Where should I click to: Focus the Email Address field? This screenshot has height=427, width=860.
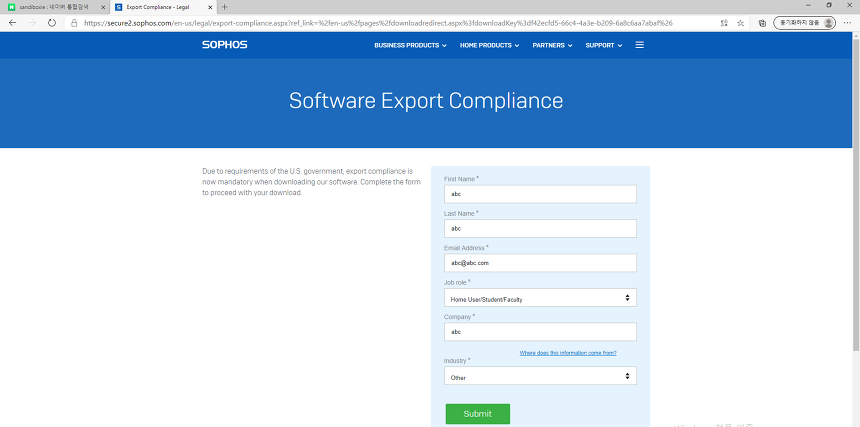point(540,263)
